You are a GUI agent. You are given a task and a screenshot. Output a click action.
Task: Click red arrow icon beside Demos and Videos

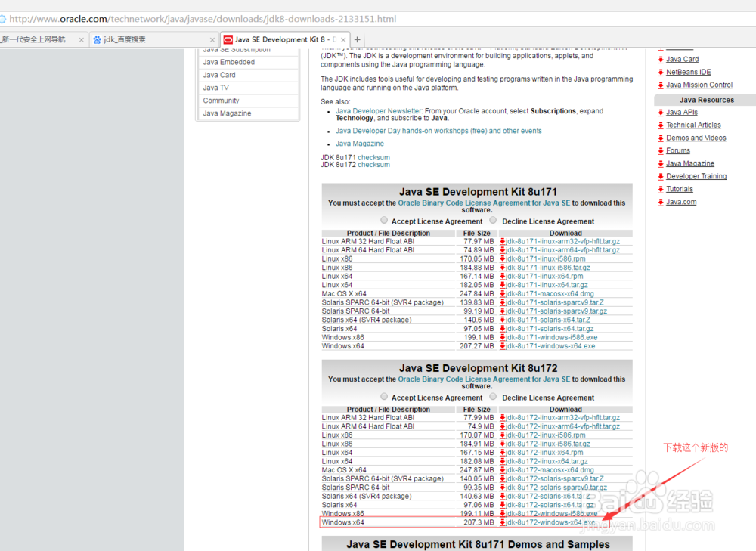(x=661, y=138)
